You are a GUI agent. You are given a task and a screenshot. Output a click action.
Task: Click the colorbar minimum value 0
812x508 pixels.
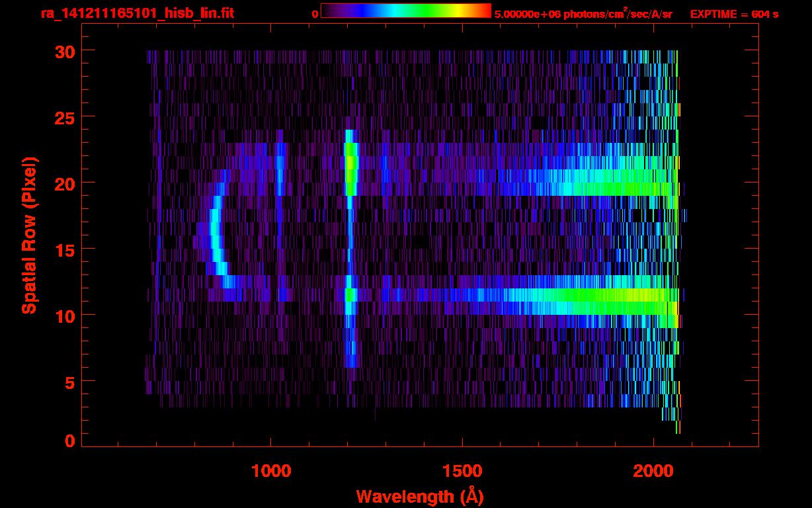[x=315, y=14]
